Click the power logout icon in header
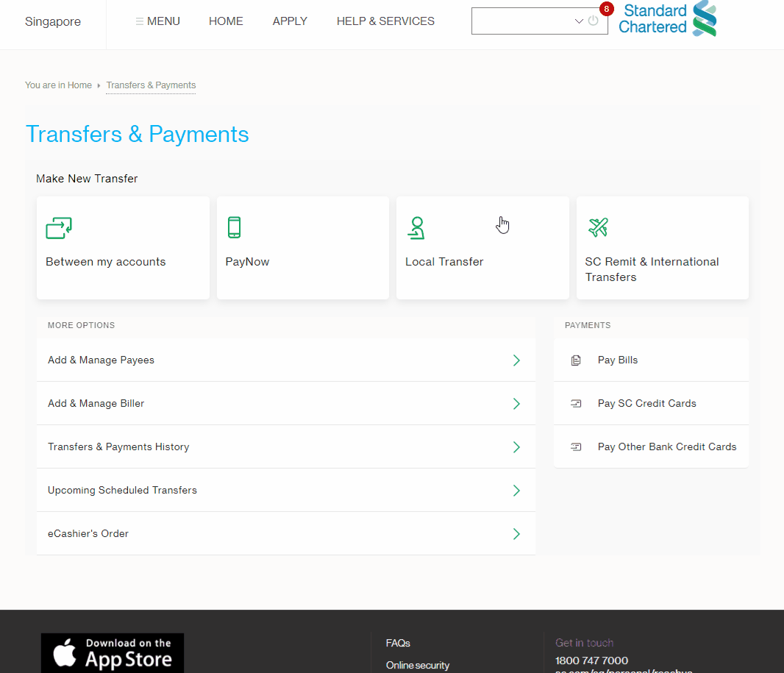This screenshot has height=673, width=784. (x=594, y=21)
